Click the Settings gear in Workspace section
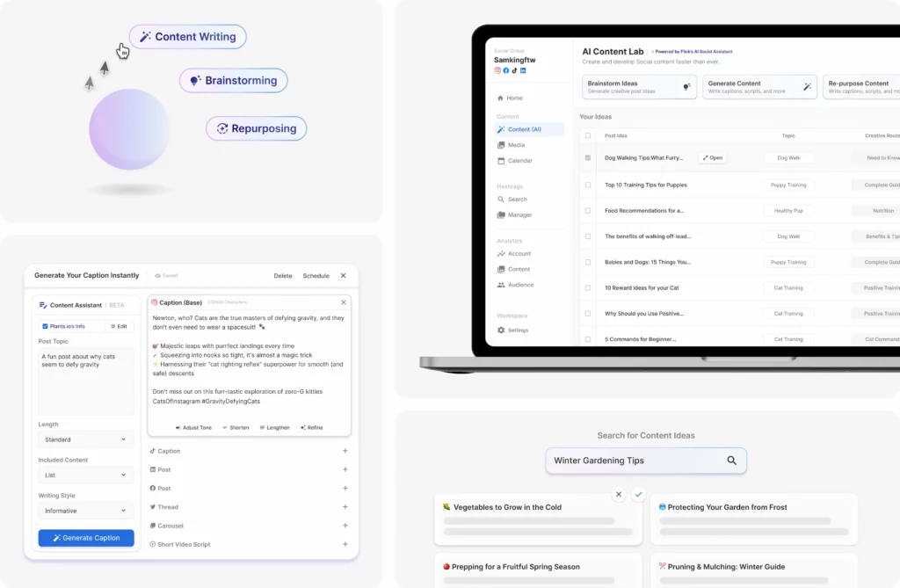The width and height of the screenshot is (900, 588). [501, 330]
